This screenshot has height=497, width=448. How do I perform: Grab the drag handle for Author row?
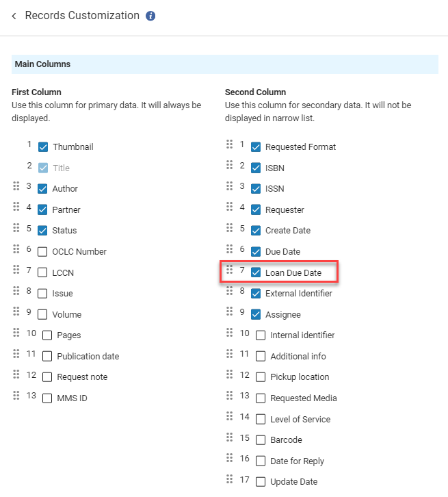tap(16, 186)
